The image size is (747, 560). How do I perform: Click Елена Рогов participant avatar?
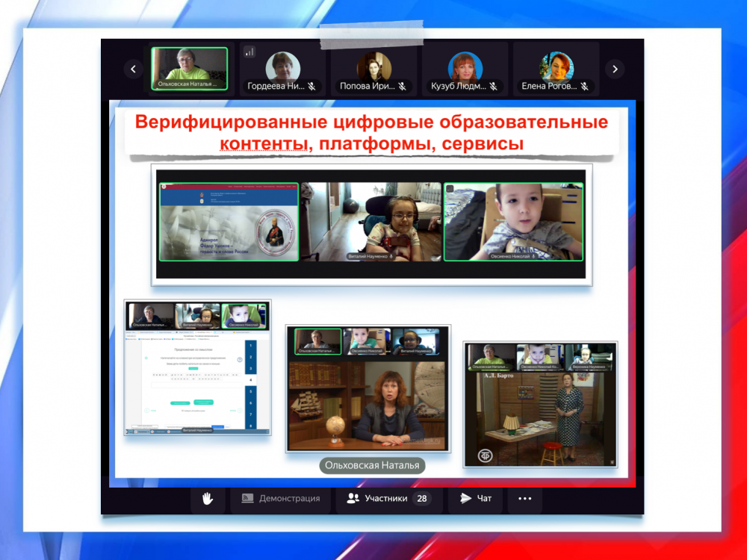[x=557, y=66]
